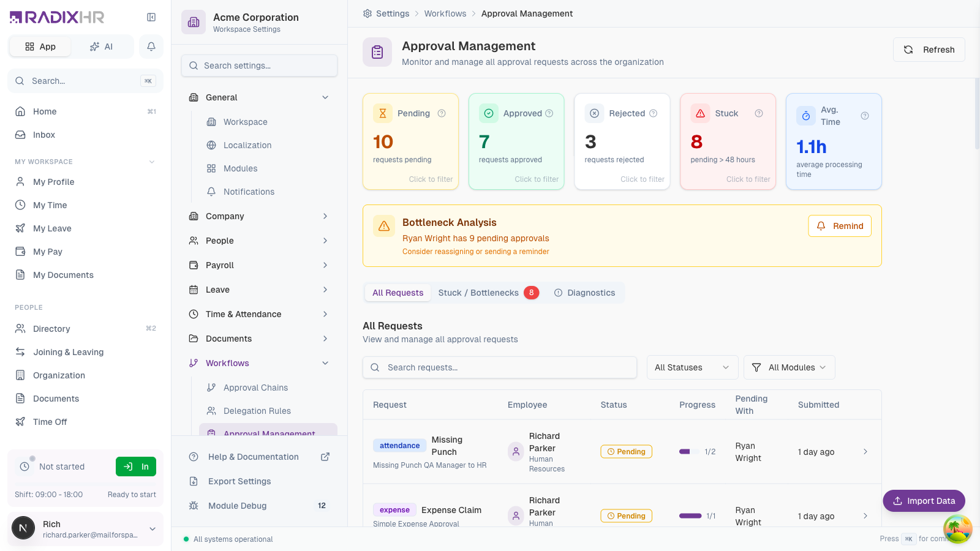Image resolution: width=980 pixels, height=551 pixels.
Task: Open notifications bell in sidebar
Action: tap(151, 47)
